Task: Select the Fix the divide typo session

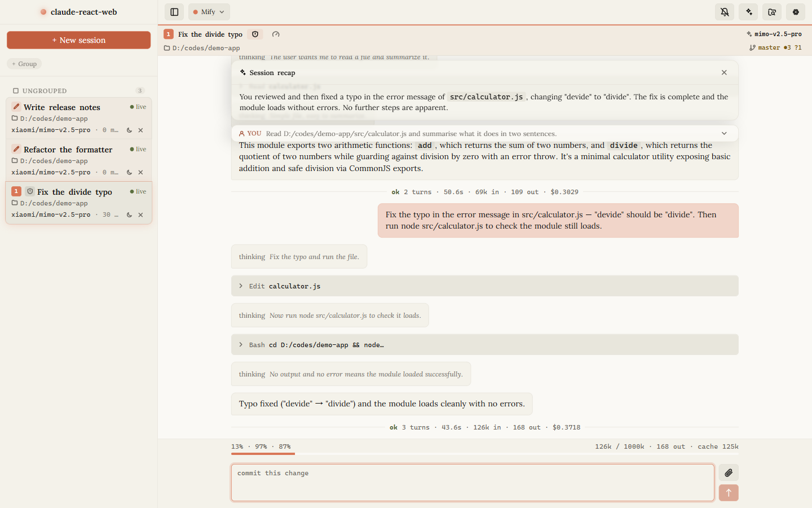Action: (x=79, y=203)
